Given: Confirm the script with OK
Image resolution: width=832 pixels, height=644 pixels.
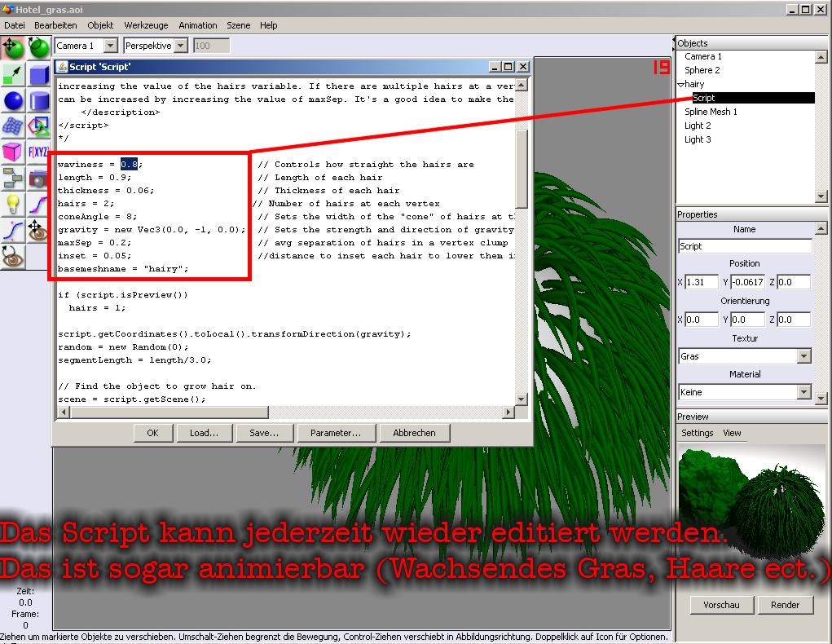Looking at the screenshot, I should pos(153,433).
